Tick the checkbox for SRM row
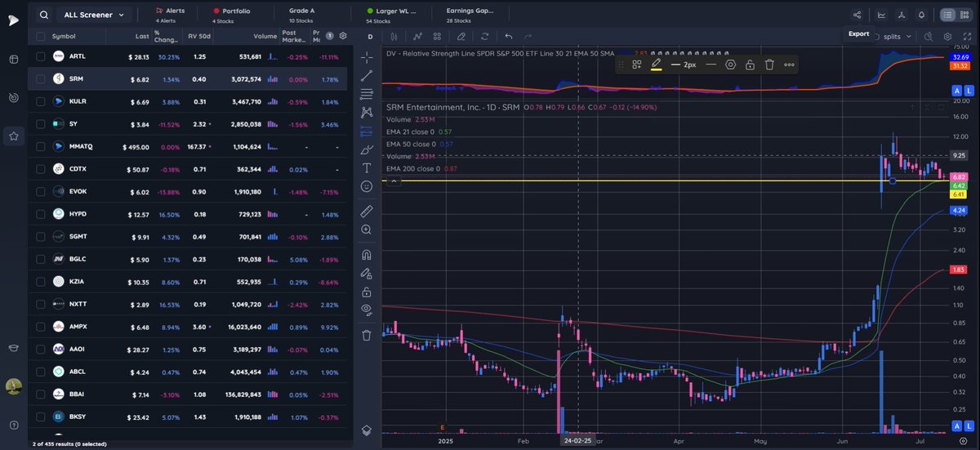This screenshot has height=450, width=980. pos(40,79)
